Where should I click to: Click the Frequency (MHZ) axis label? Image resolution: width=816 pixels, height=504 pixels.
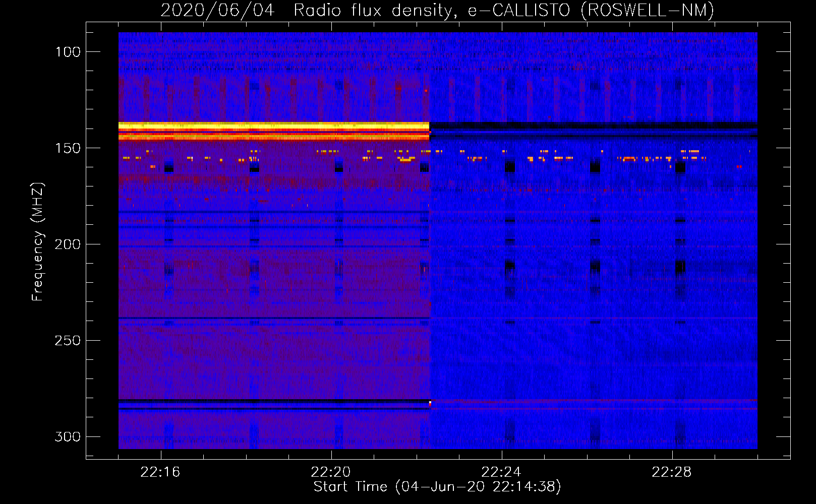coord(38,242)
